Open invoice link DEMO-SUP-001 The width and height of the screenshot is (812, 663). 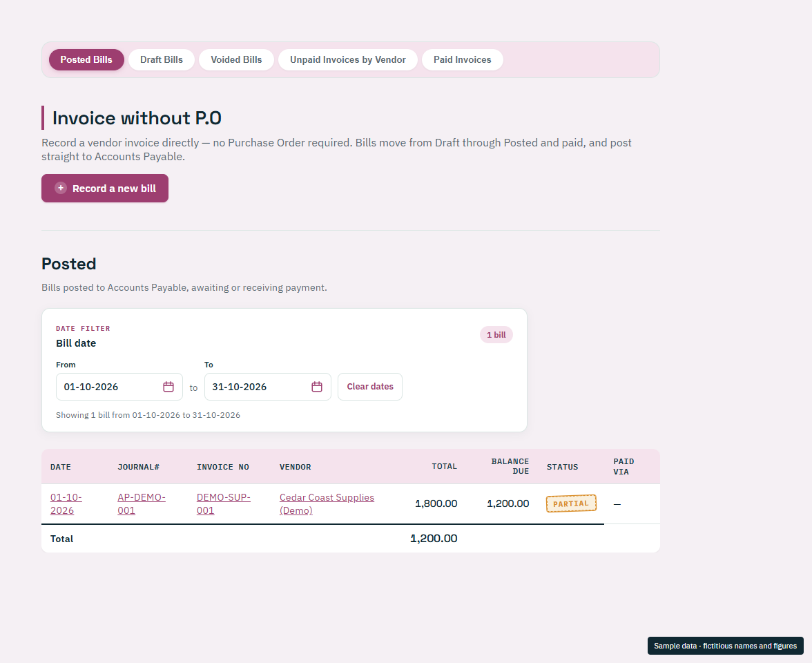pyautogui.click(x=224, y=503)
